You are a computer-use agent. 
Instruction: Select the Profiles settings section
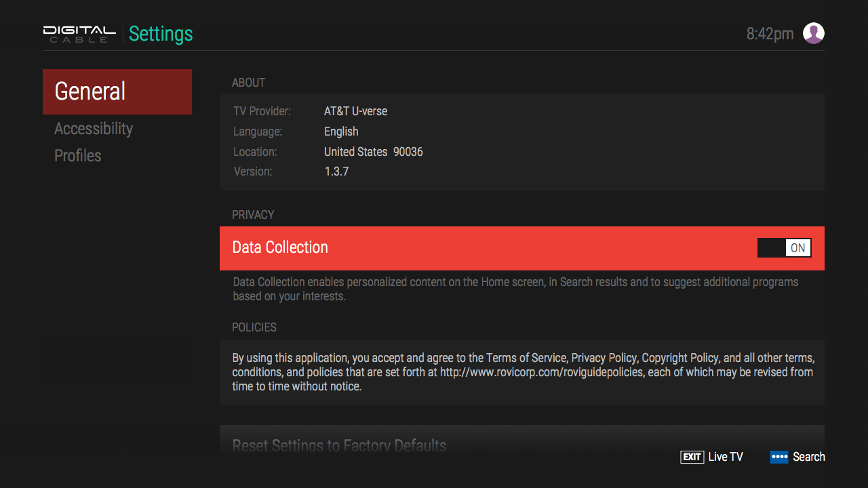[77, 155]
